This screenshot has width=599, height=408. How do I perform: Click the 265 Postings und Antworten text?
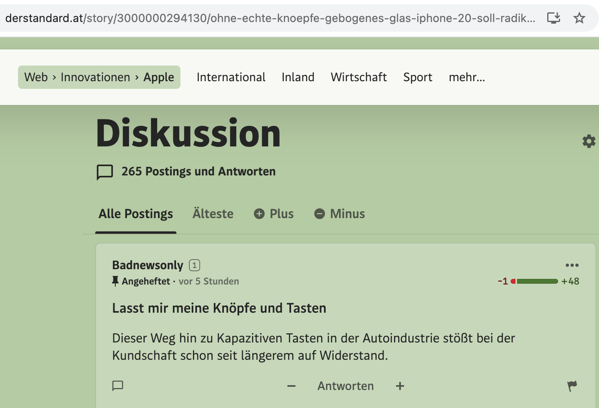tap(198, 172)
